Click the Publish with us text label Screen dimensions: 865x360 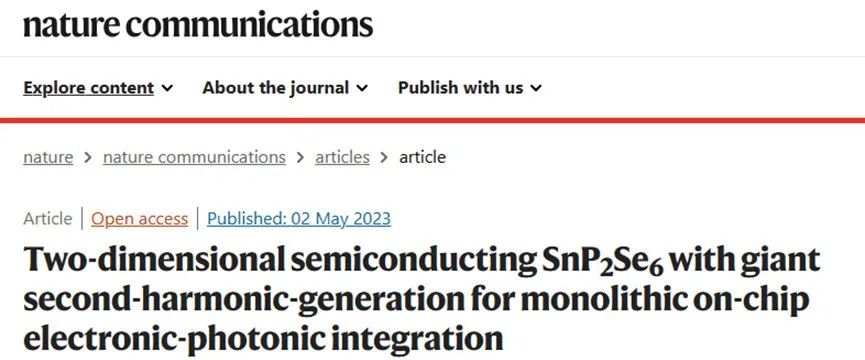pos(461,88)
